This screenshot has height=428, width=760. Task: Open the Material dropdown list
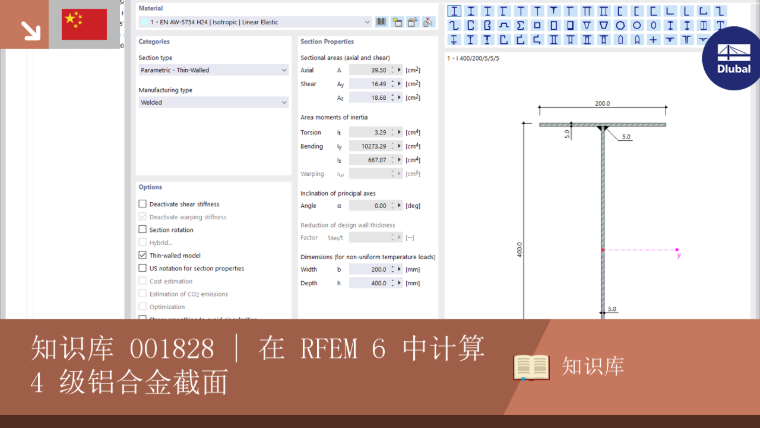click(x=255, y=22)
